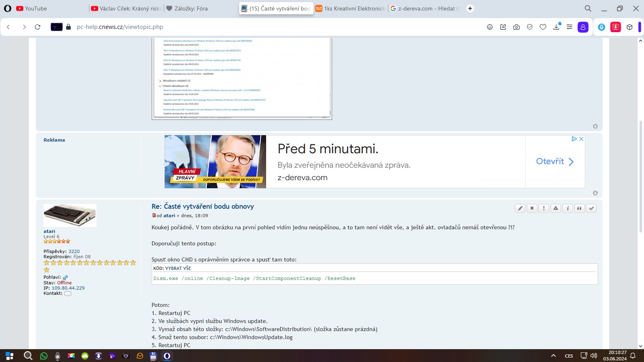Delete post using the X icon
Image resolution: width=644 pixels, height=362 pixels.
[532, 208]
